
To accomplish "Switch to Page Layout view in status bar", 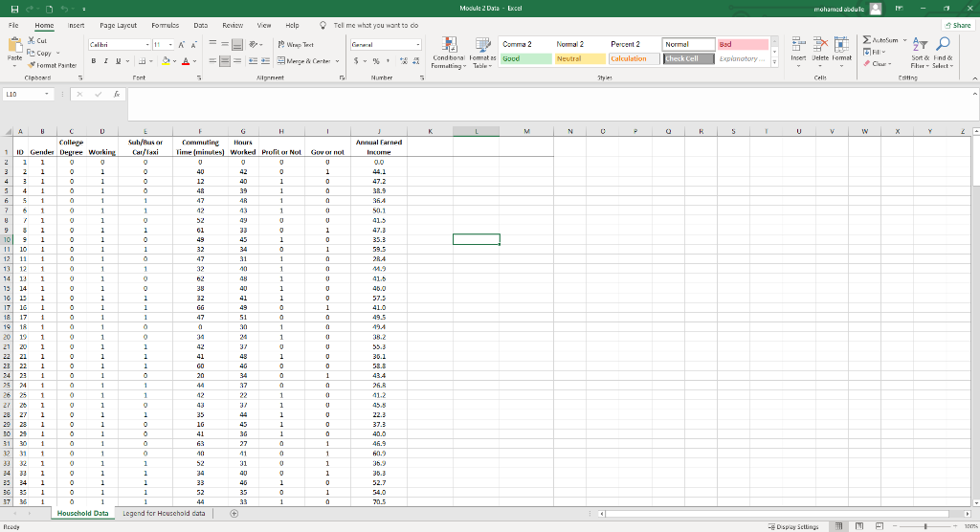I will point(859,526).
